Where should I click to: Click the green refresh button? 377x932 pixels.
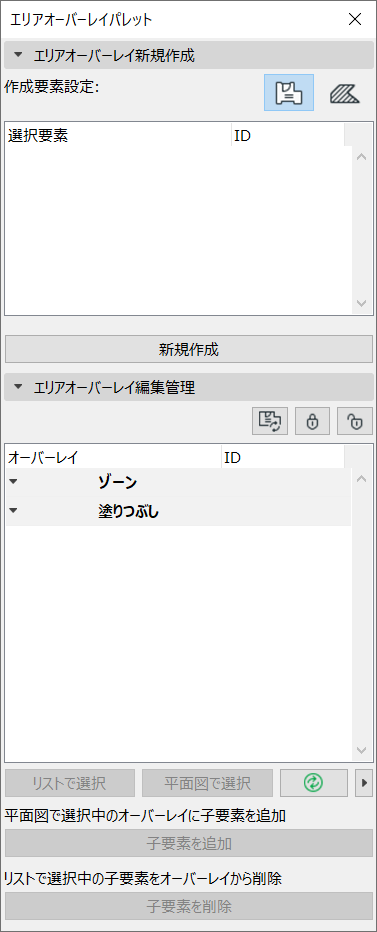pyautogui.click(x=313, y=783)
